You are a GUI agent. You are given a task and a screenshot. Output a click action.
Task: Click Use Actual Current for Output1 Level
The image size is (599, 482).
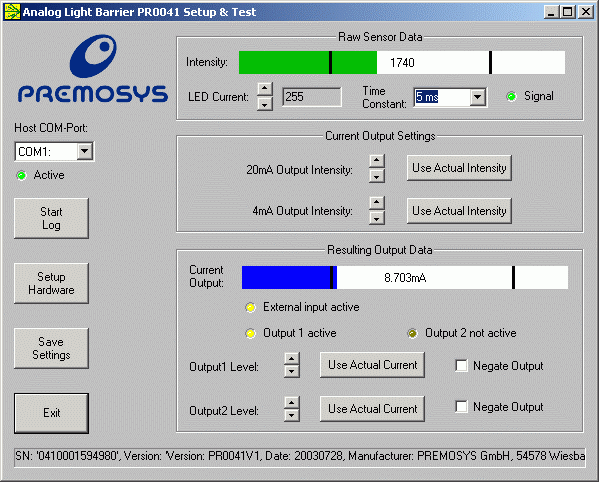[x=372, y=365]
